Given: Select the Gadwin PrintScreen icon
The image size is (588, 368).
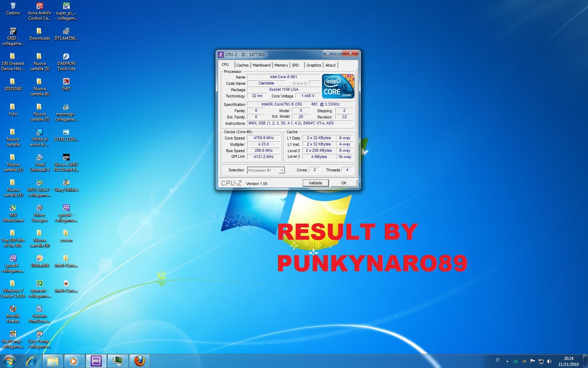Looking at the screenshot, I should (40, 314).
